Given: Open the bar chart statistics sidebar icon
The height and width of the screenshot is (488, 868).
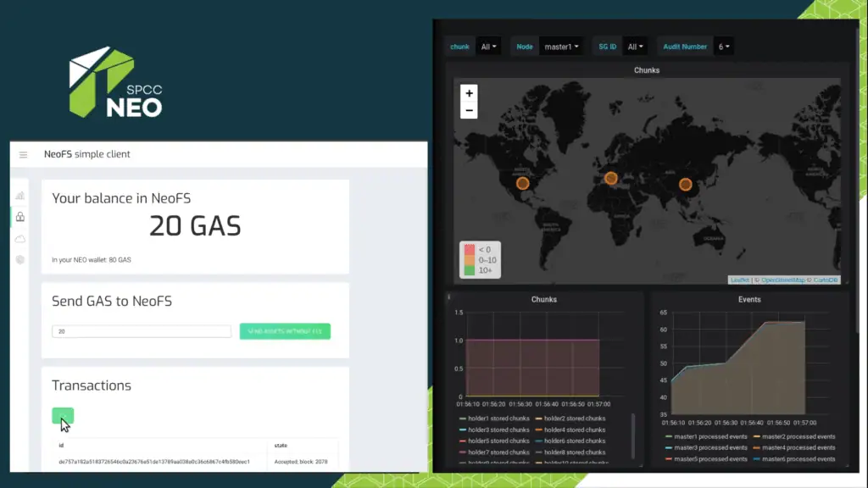Looking at the screenshot, I should (x=20, y=196).
